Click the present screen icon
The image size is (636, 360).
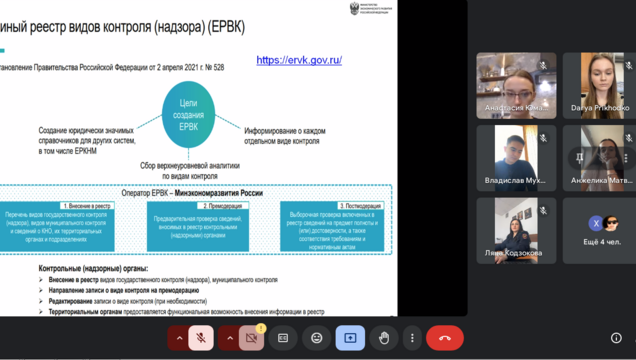(x=350, y=338)
